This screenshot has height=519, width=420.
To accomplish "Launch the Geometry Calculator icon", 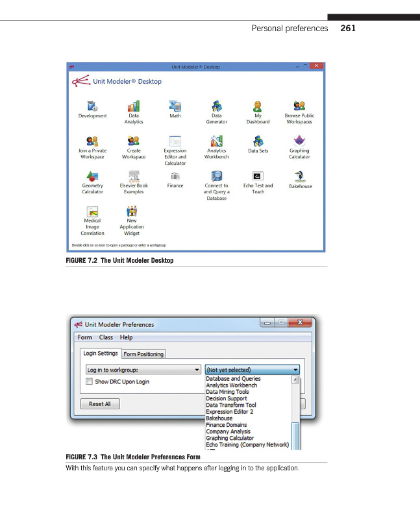I will click(x=93, y=176).
